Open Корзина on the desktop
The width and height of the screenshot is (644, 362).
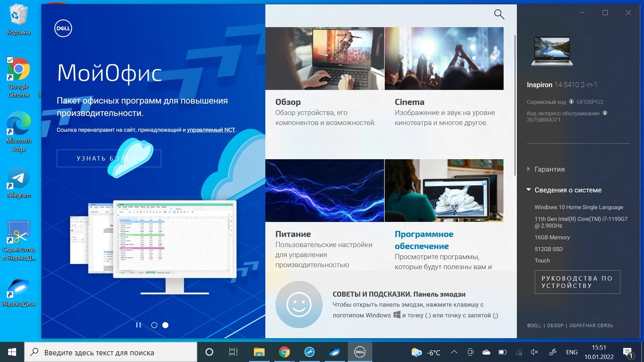(19, 20)
